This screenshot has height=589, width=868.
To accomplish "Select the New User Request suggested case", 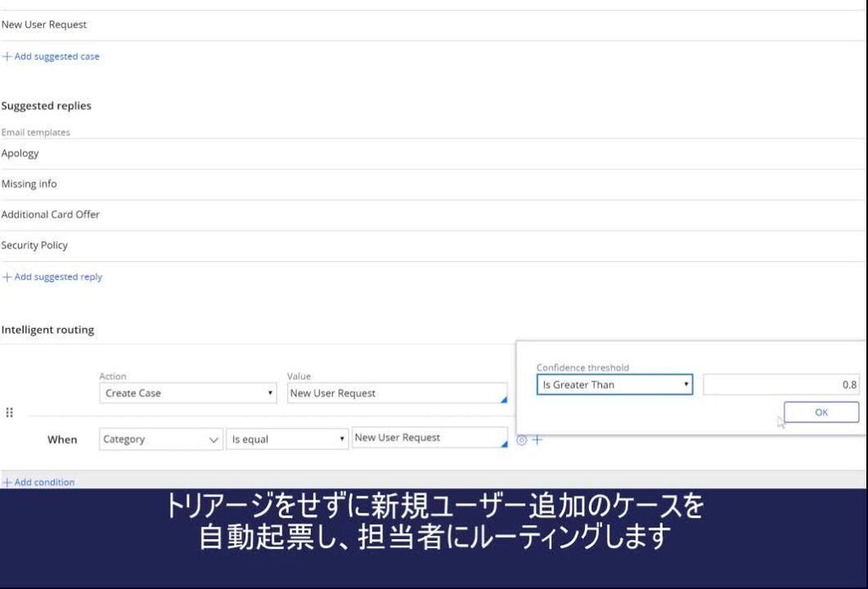I will point(44,25).
